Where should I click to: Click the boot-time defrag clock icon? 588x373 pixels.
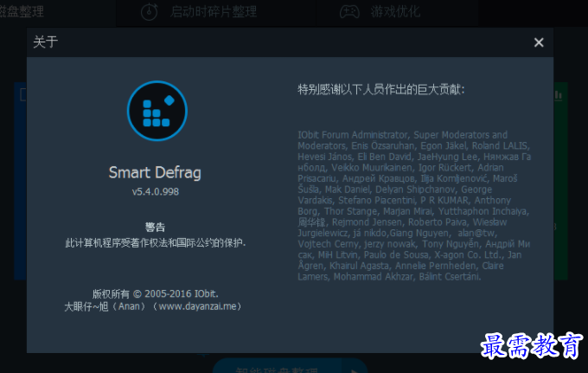point(150,11)
